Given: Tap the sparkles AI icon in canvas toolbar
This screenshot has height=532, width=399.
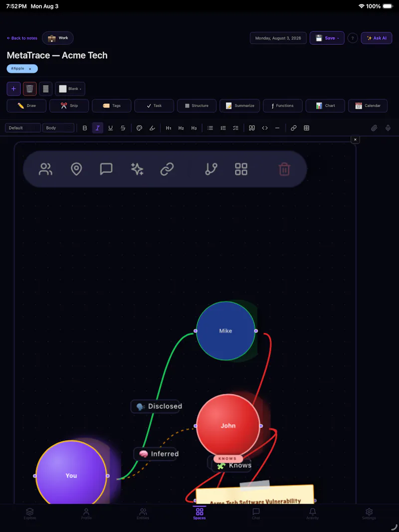Looking at the screenshot, I should [137, 169].
